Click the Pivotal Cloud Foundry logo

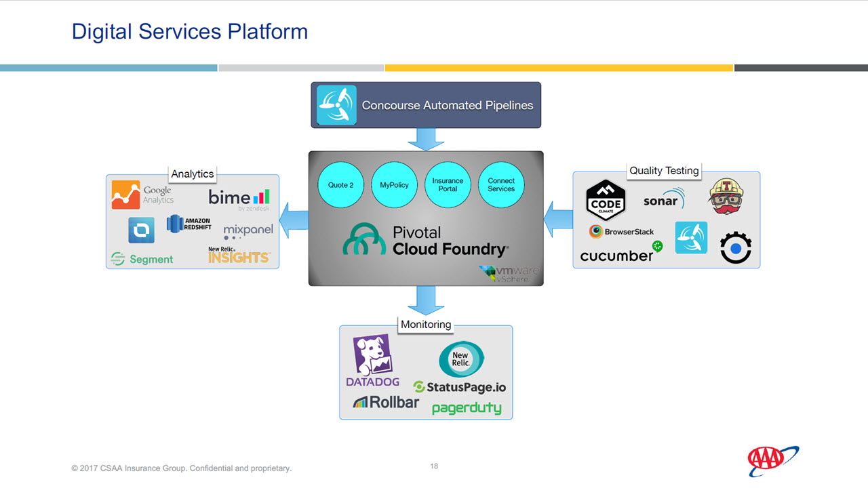[x=425, y=241]
